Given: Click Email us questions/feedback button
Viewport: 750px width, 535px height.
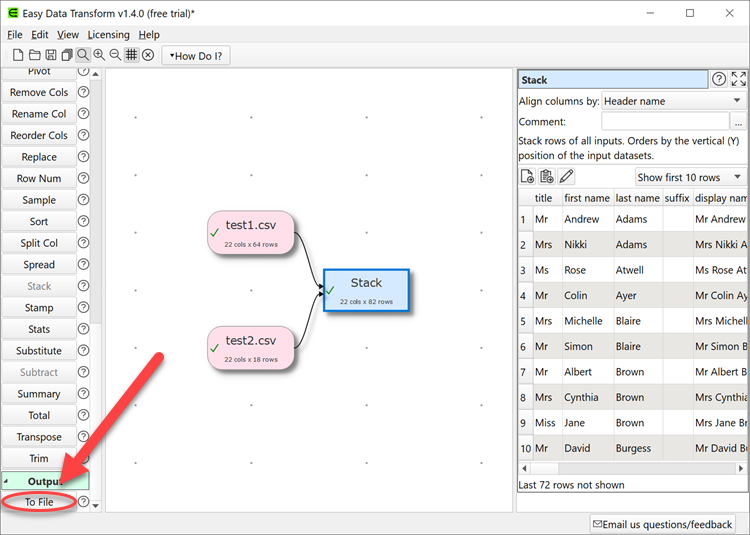Looking at the screenshot, I should pyautogui.click(x=663, y=524).
